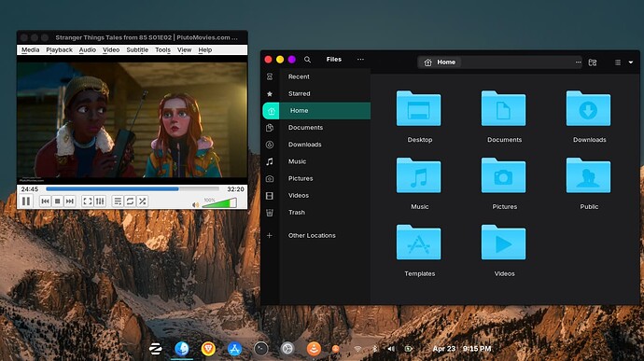Click the plus icon beside Other Locations
The image size is (644, 361).
(270, 235)
